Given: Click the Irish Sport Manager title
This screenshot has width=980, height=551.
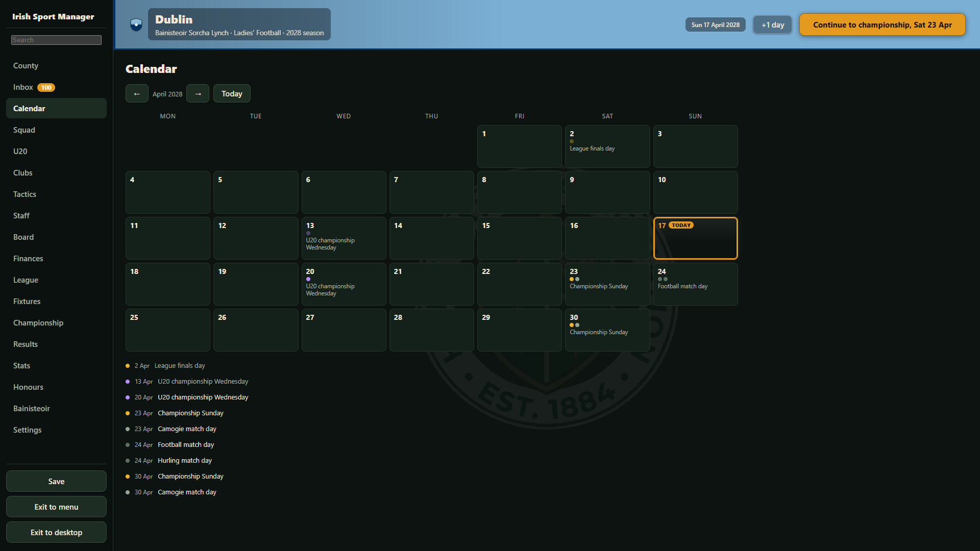Looking at the screenshot, I should point(53,16).
